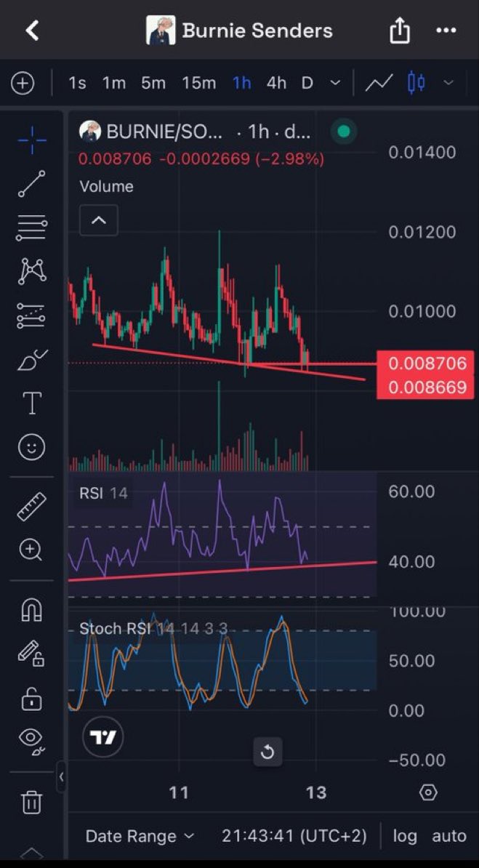Image resolution: width=479 pixels, height=868 pixels.
Task: Tap the share icon in header
Action: (x=399, y=31)
